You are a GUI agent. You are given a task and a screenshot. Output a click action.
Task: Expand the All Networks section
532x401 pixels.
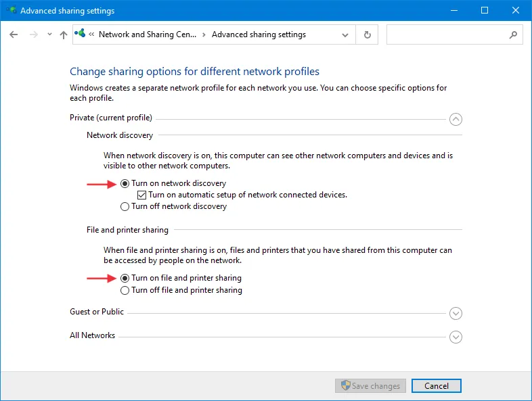456,337
